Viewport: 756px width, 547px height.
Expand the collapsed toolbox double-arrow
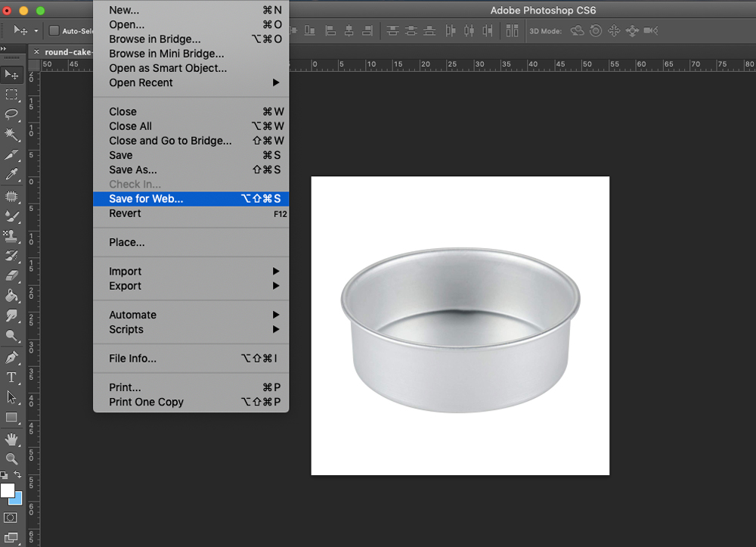(4, 48)
